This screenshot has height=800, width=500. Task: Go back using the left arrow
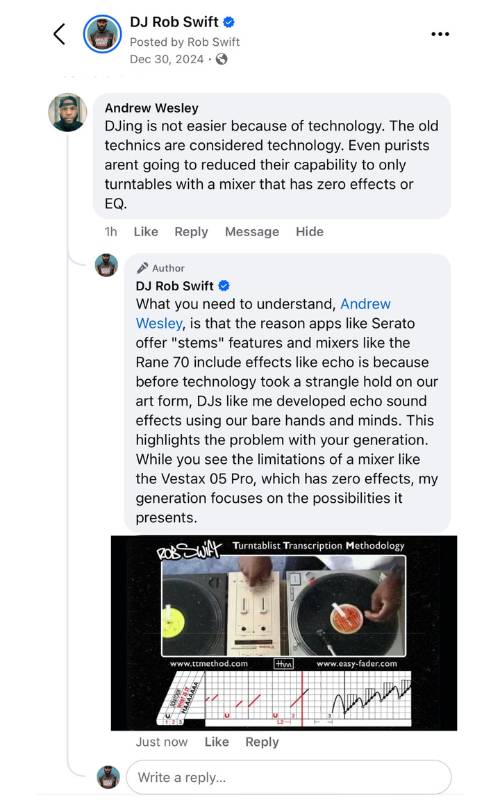(x=59, y=34)
